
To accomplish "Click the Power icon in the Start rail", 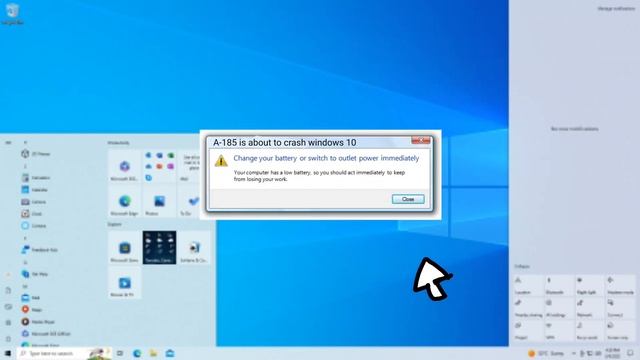I will point(8,338).
